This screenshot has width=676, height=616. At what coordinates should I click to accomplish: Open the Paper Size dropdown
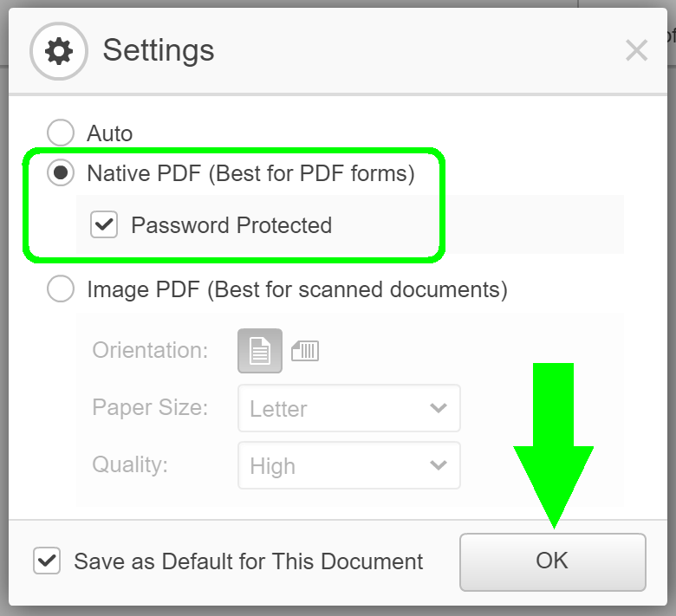click(x=349, y=408)
